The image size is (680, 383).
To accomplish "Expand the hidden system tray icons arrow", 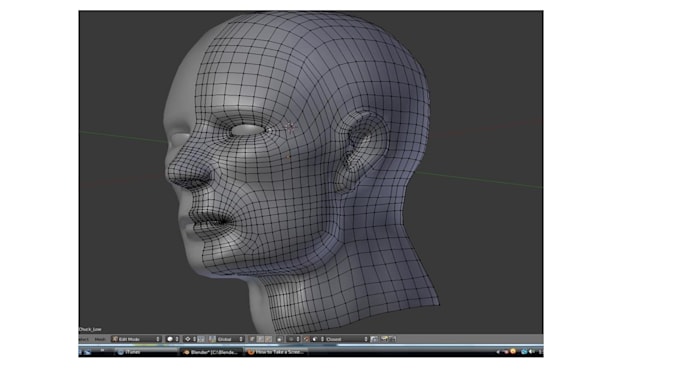I will [498, 352].
